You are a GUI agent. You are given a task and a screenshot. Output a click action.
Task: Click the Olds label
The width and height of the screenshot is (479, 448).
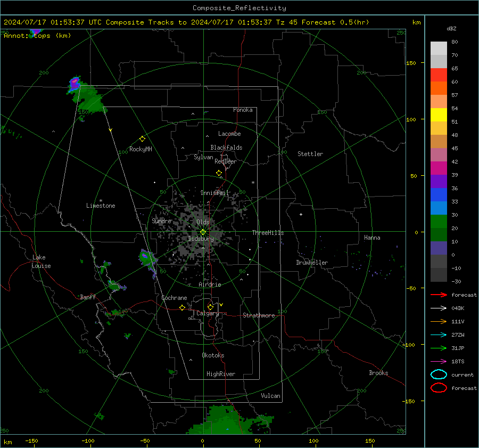(x=203, y=222)
